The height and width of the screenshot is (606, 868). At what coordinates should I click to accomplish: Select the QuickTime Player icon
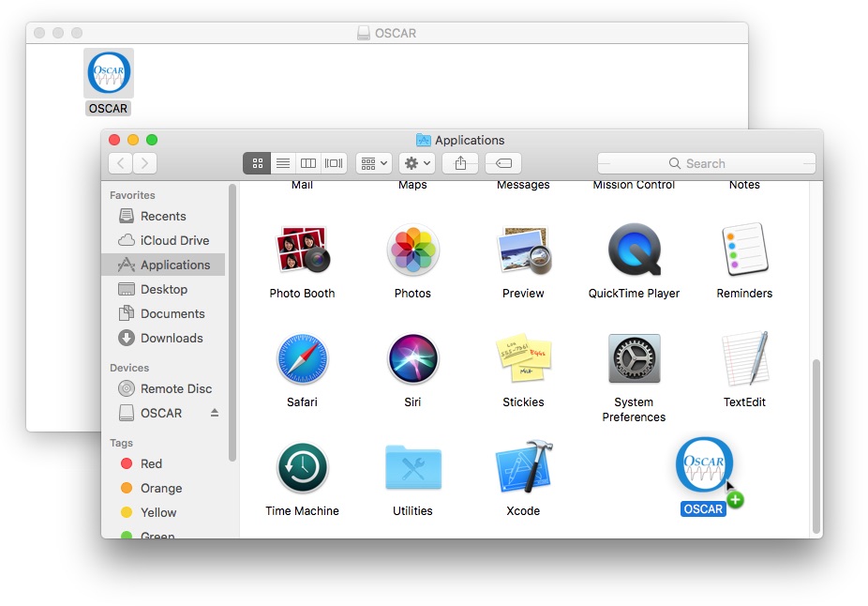(634, 250)
